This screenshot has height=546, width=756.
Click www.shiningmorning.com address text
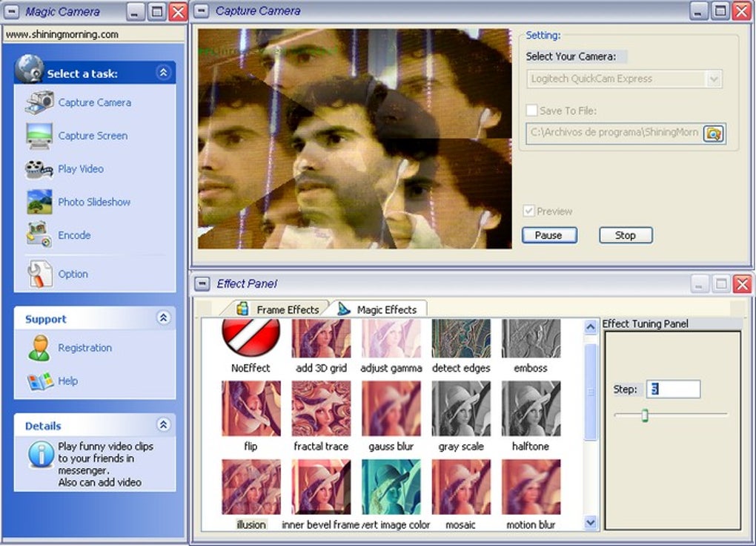(62, 34)
